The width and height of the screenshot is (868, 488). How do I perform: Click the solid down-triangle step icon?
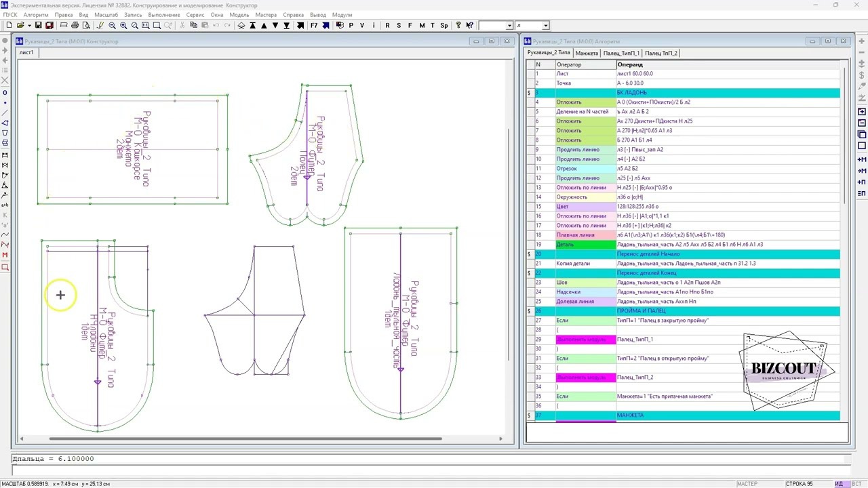point(275,26)
